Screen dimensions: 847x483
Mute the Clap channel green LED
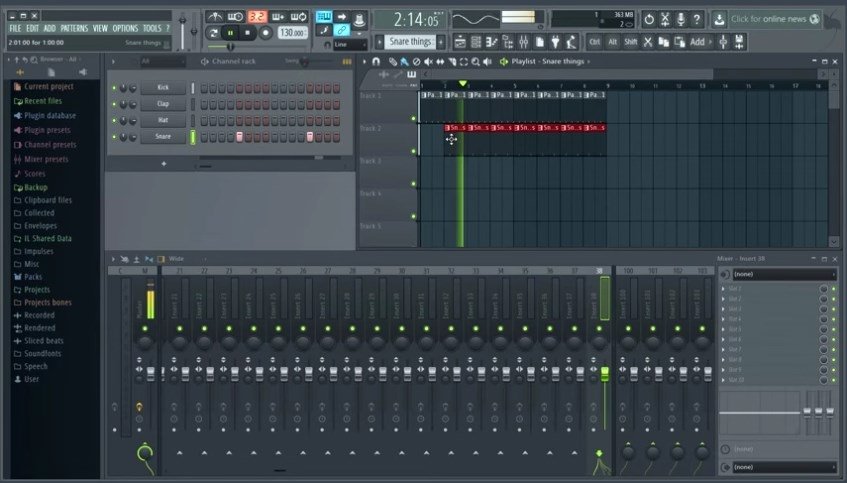click(x=114, y=104)
